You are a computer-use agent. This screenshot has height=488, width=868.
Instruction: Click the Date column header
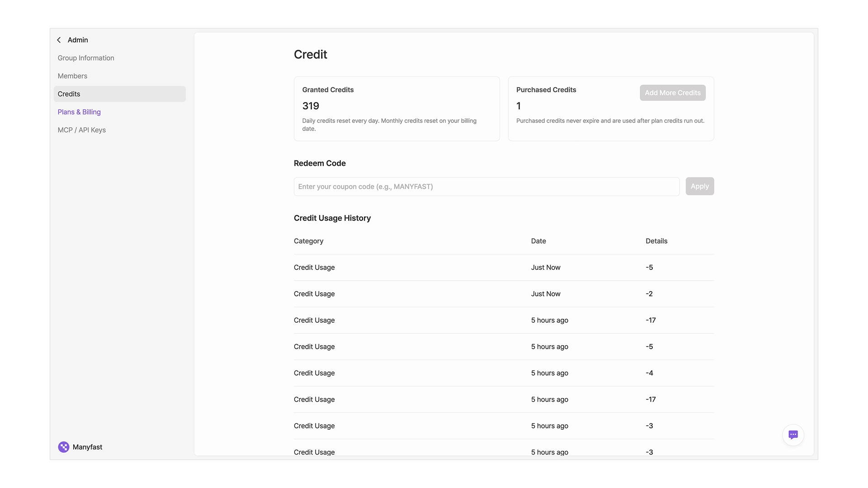coord(538,241)
